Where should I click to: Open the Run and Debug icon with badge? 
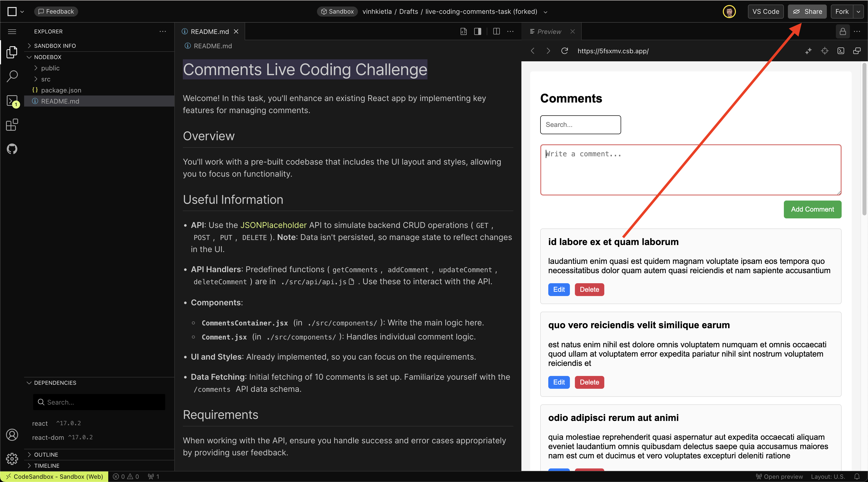[x=12, y=101]
